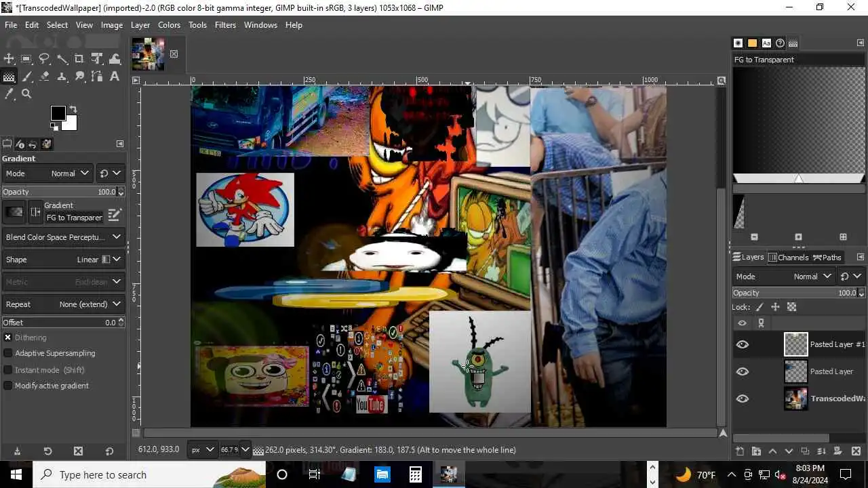Save tool preset icon at bottom
868x488 pixels.
pos(17,451)
